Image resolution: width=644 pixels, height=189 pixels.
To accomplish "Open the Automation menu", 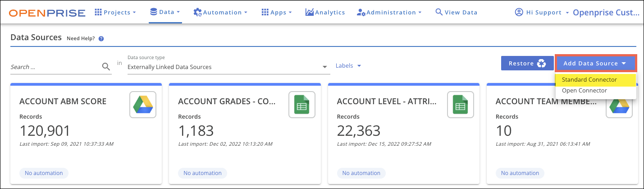I will (x=220, y=13).
